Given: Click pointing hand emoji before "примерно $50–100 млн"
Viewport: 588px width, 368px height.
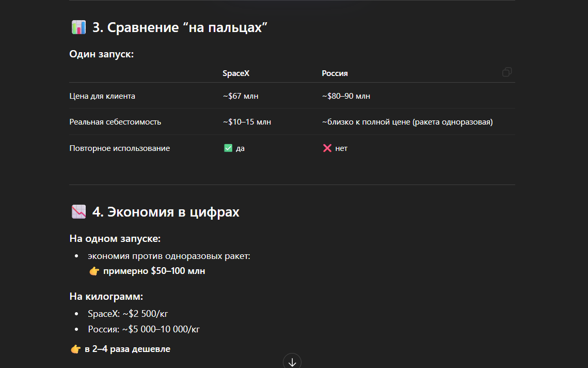Looking at the screenshot, I should (x=94, y=271).
